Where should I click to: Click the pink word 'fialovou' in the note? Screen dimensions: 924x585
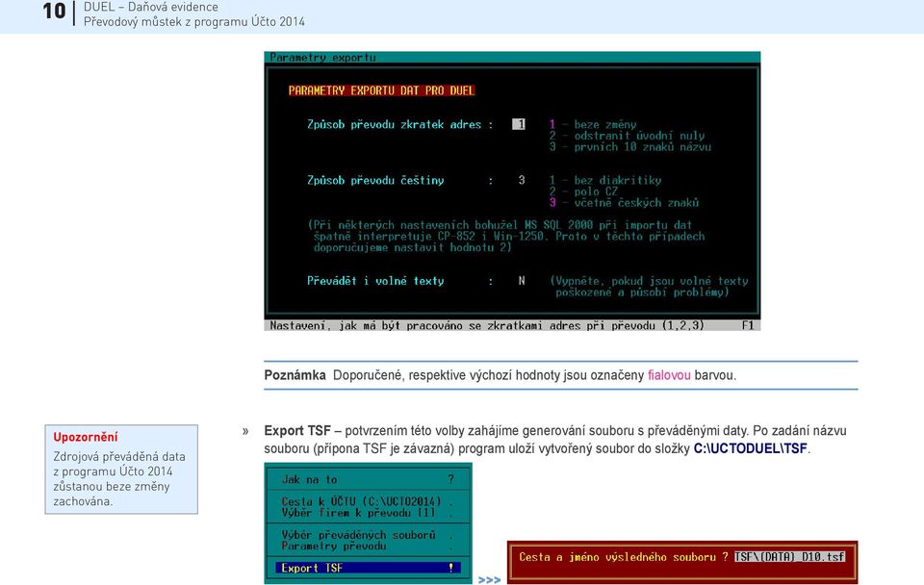[x=669, y=375]
